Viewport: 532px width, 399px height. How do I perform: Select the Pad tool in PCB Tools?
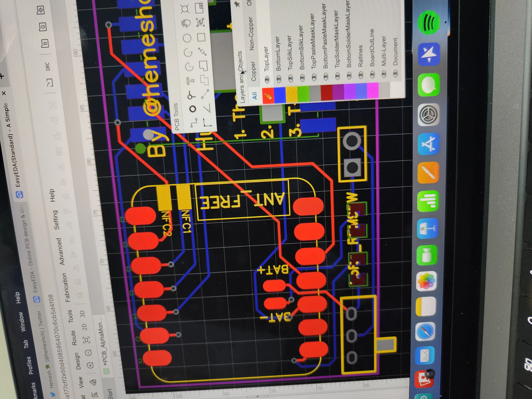click(192, 109)
